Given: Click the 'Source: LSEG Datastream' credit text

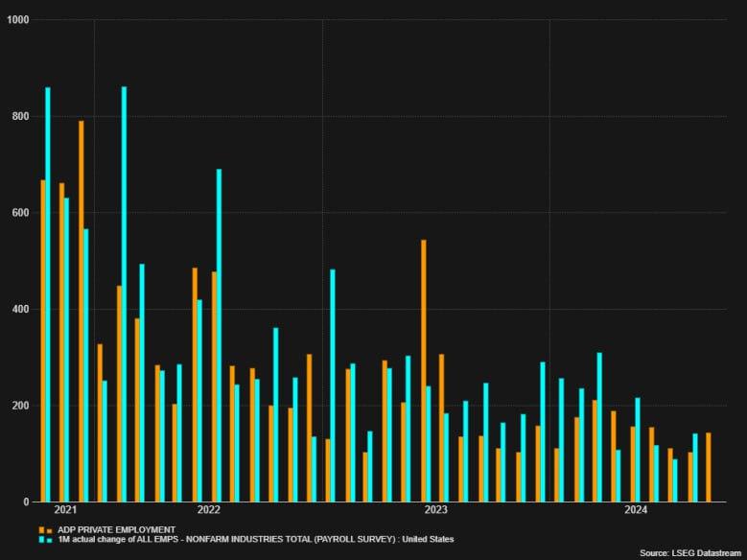Looking at the screenshot, I should pyautogui.click(x=690, y=553).
